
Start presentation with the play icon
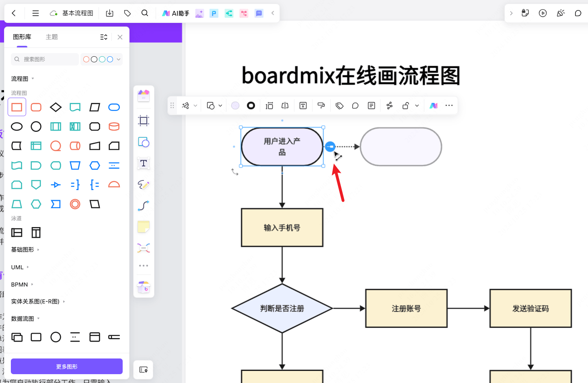pyautogui.click(x=543, y=13)
